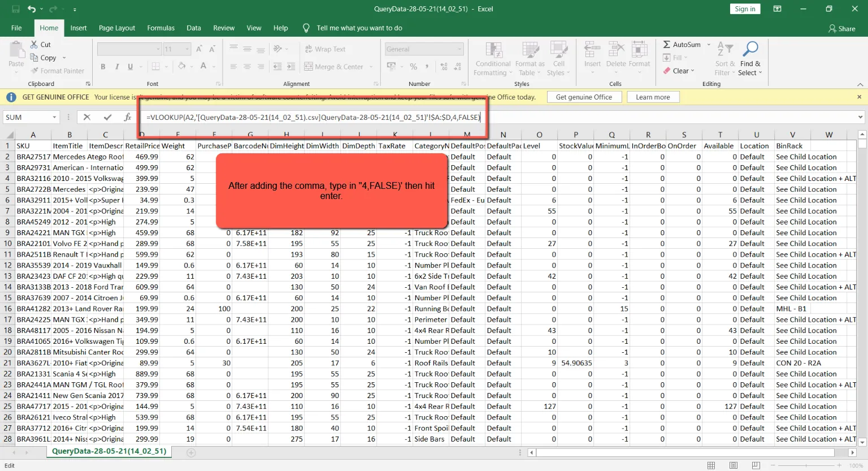
Task: Open the font name dropdown
Action: 158,49
